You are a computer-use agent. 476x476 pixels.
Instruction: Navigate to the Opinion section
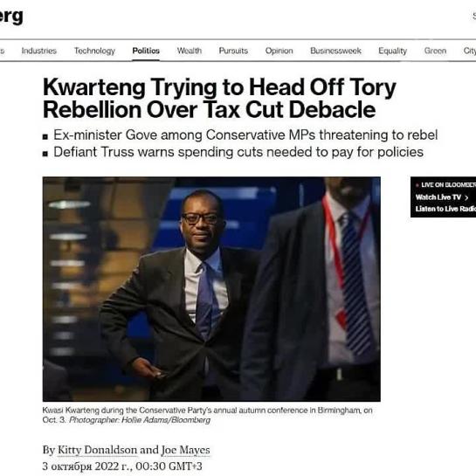(x=279, y=51)
